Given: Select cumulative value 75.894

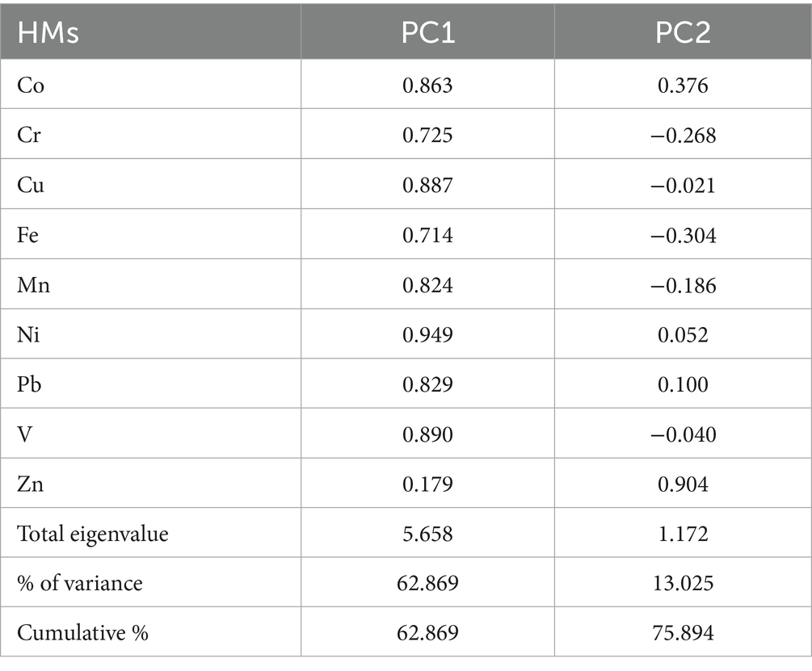Looking at the screenshot, I should 683,633.
